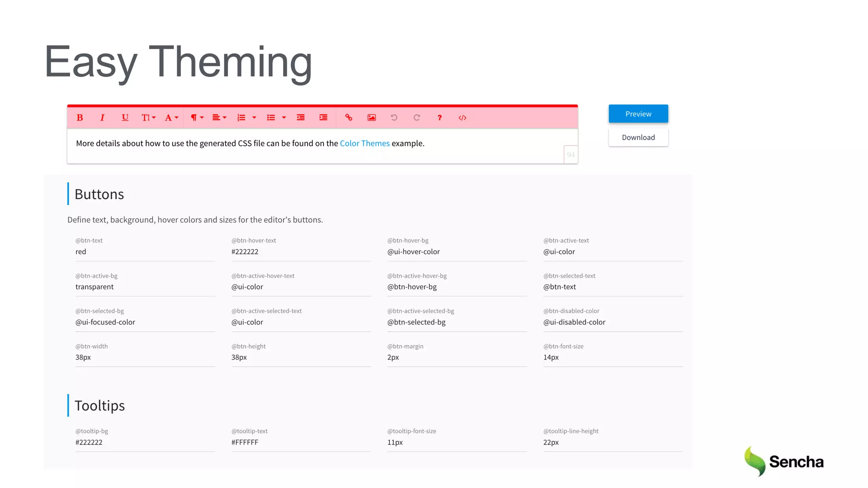Edit the @btn-active-selected-text field
The height and width of the screenshot is (488, 868).
pyautogui.click(x=301, y=322)
